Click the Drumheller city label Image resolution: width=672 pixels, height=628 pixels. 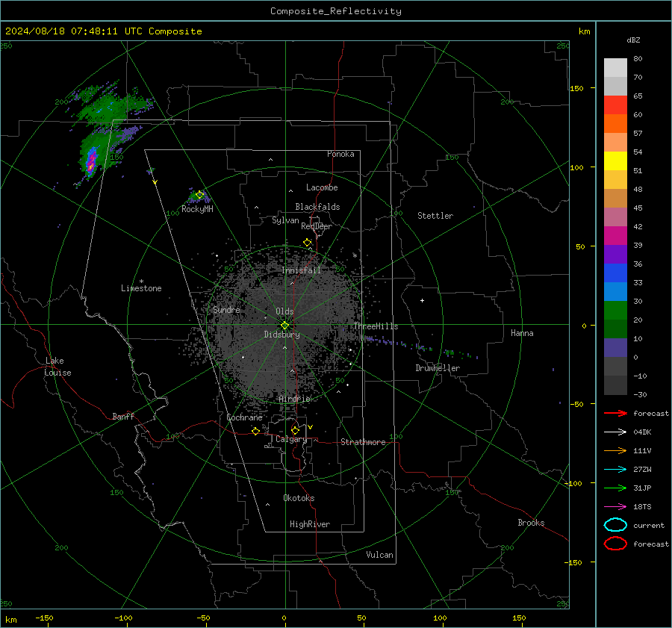pyautogui.click(x=438, y=368)
